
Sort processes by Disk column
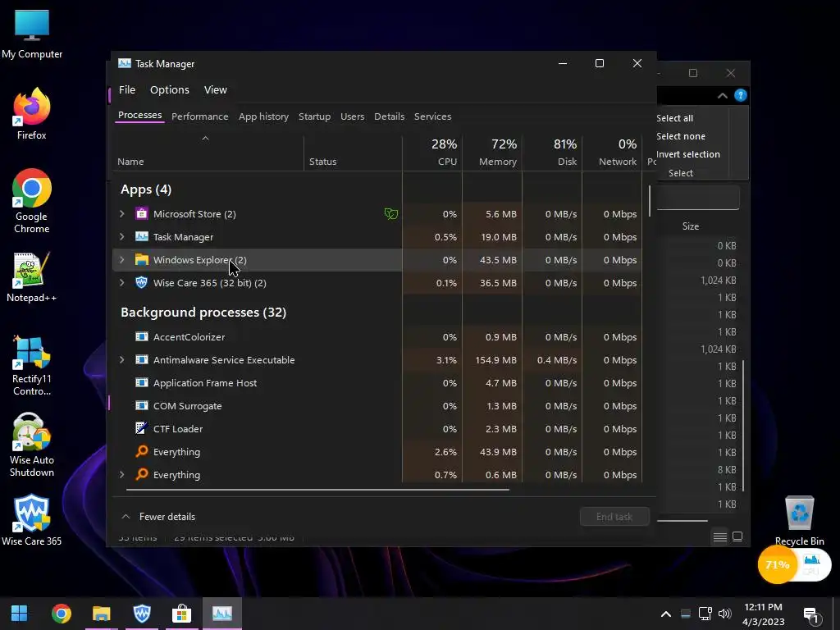(x=552, y=153)
